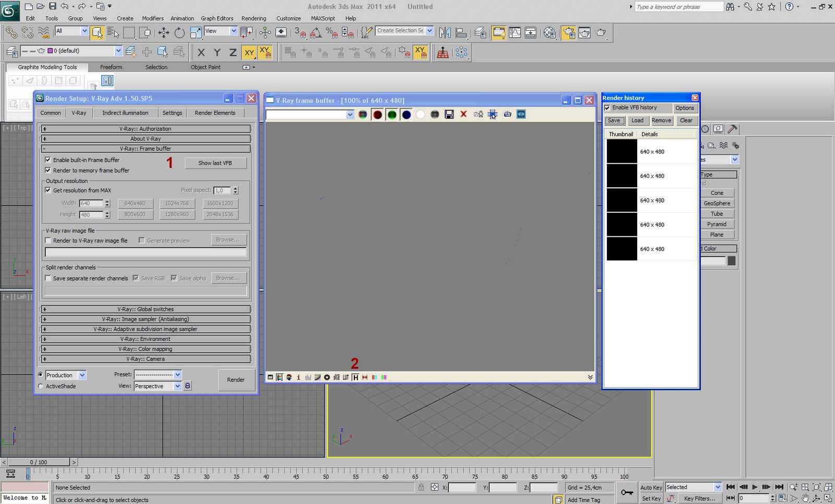The width and height of the screenshot is (835, 504).
Task: Switch to the Render Elements tab
Action: click(215, 113)
